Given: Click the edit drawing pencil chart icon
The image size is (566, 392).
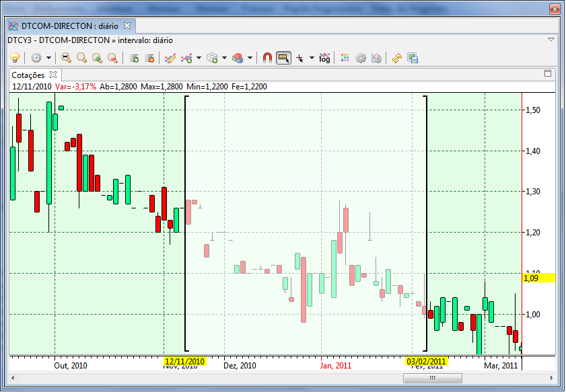Looking at the screenshot, I should pyautogui.click(x=170, y=58).
